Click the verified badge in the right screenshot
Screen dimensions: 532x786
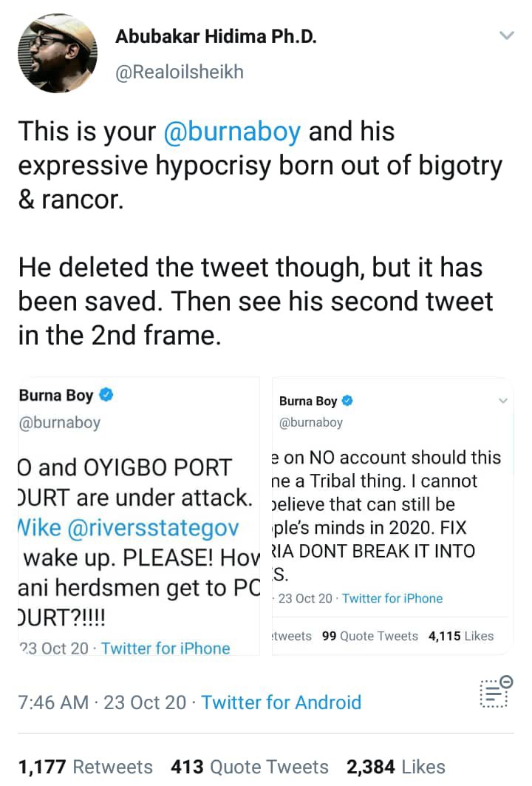point(347,401)
